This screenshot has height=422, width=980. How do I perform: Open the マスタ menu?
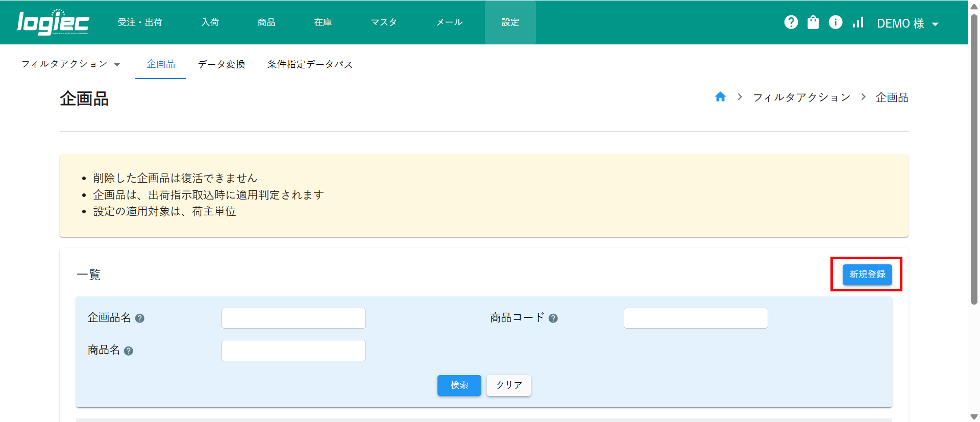pyautogui.click(x=383, y=22)
